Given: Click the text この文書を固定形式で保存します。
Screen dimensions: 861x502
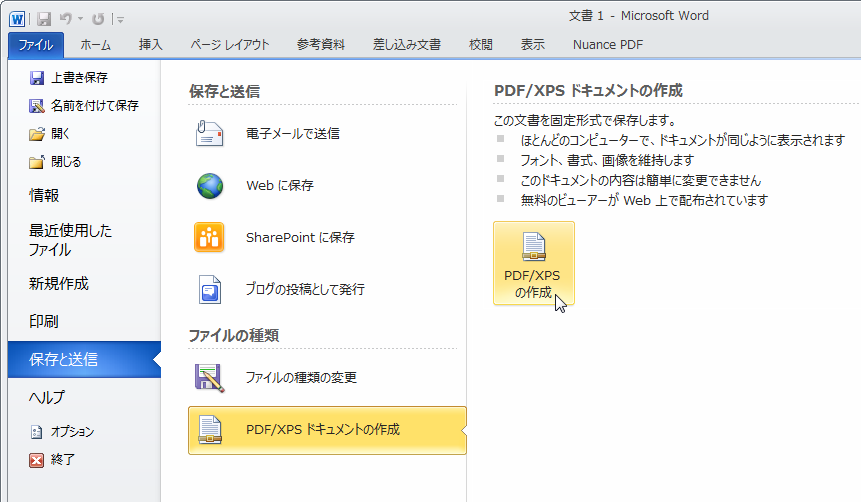Looking at the screenshot, I should click(585, 120).
